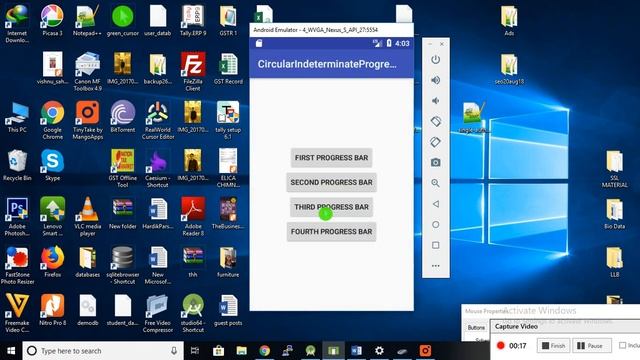Viewport: 640px width, 360px height.
Task: Click the emulator rotate right icon
Action: 436,142
